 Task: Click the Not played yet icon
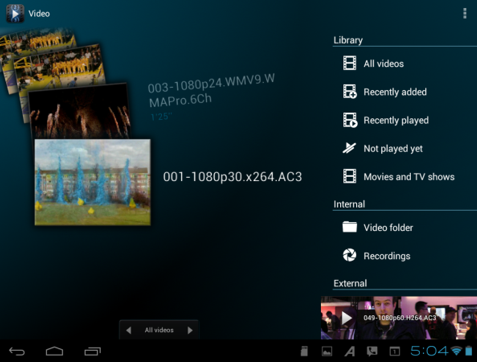pyautogui.click(x=349, y=148)
